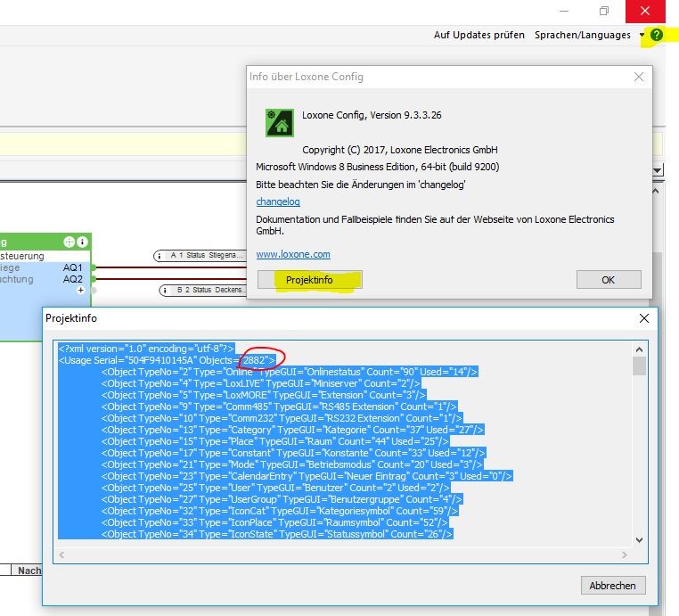The height and width of the screenshot is (616, 679).
Task: Open the Sprachen/Languages menu
Action: (583, 35)
